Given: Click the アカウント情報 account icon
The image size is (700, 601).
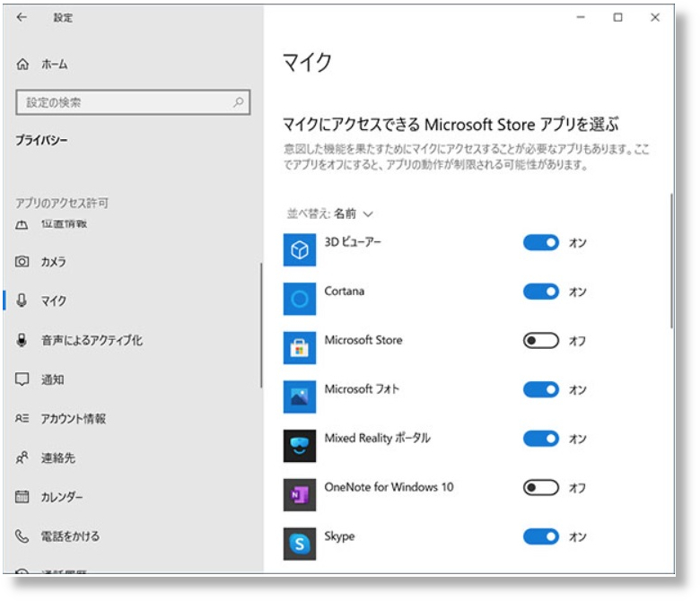Looking at the screenshot, I should (22, 419).
